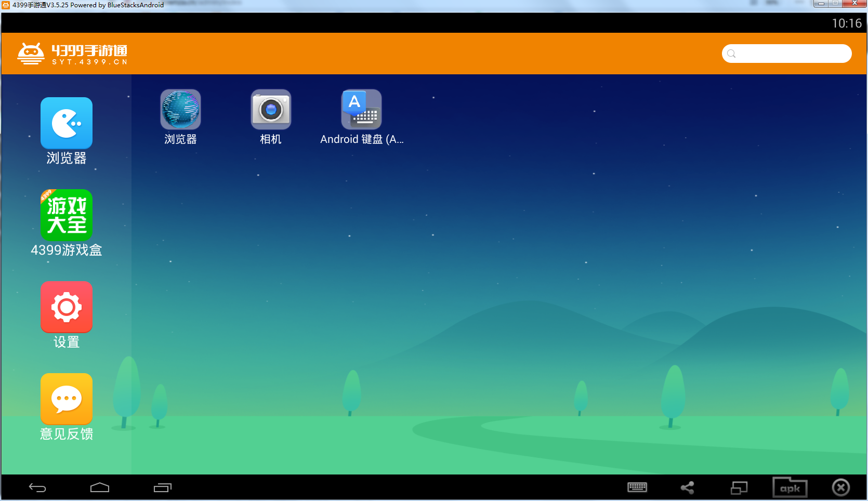Go to Android home screen button

pos(100,487)
